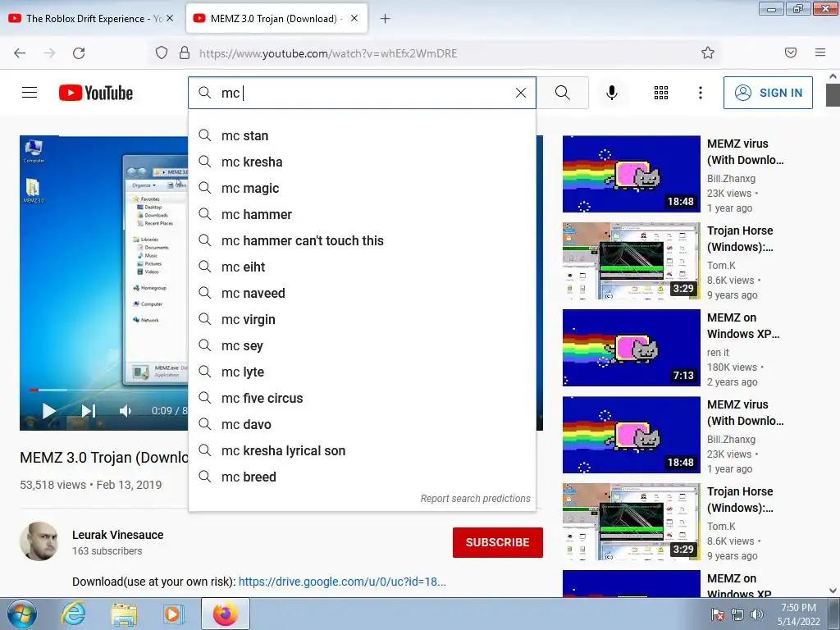Image resolution: width=840 pixels, height=630 pixels.
Task: Click the browser forward arrow
Action: pos(49,53)
